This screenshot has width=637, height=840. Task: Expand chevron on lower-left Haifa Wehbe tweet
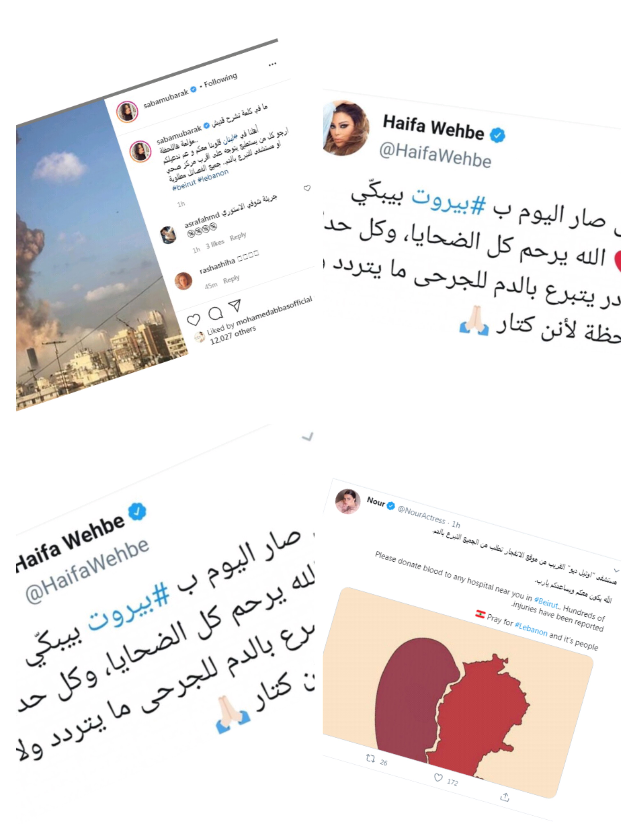308,437
